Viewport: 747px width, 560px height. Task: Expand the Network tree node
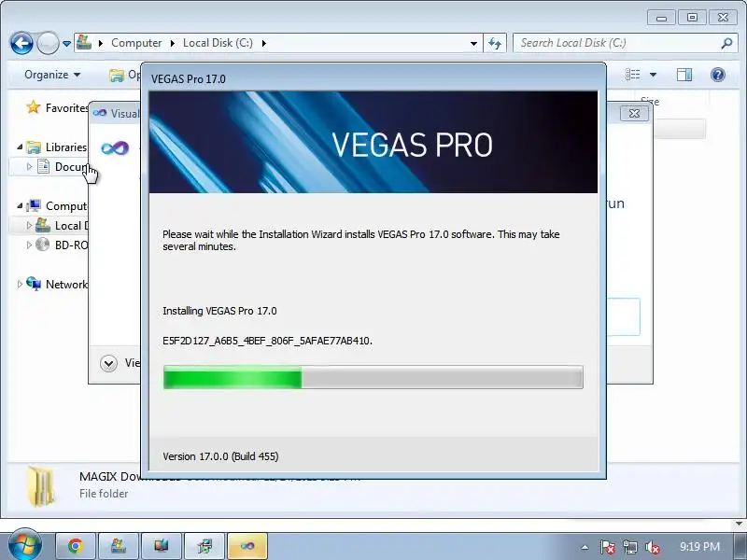tap(20, 285)
